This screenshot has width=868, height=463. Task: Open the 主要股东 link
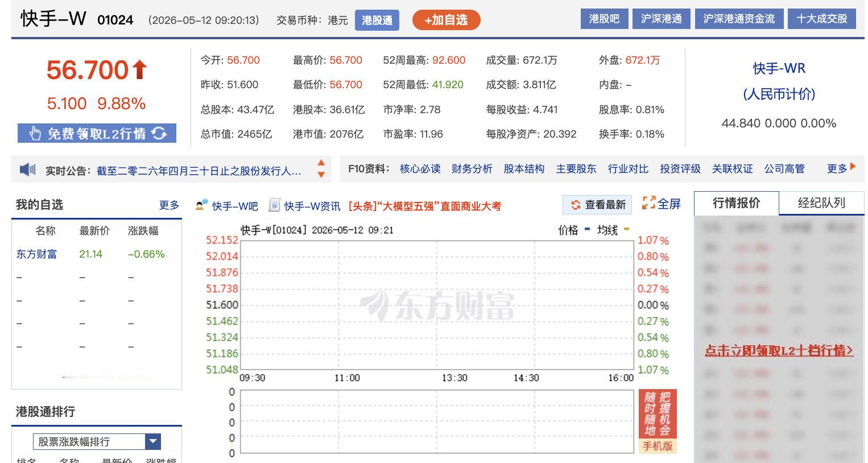click(x=576, y=169)
